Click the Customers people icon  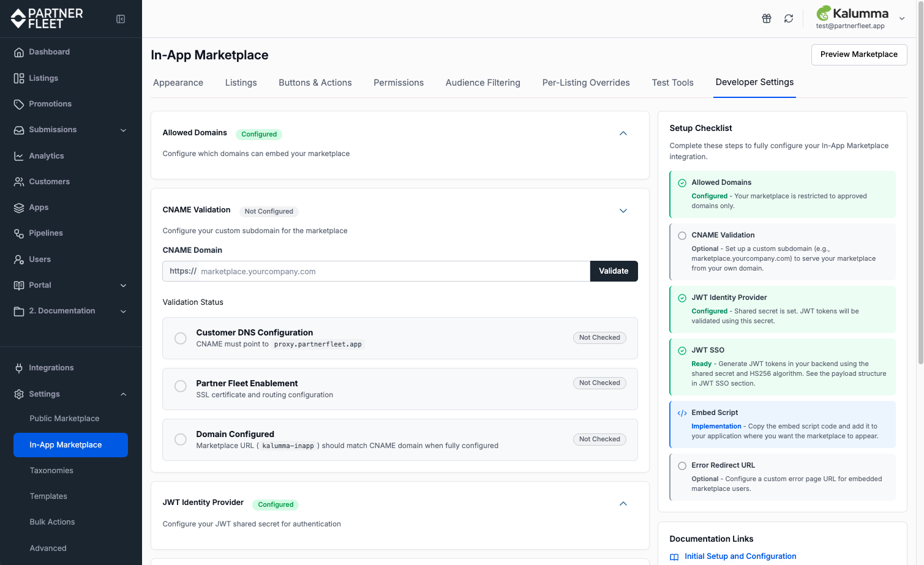[19, 182]
